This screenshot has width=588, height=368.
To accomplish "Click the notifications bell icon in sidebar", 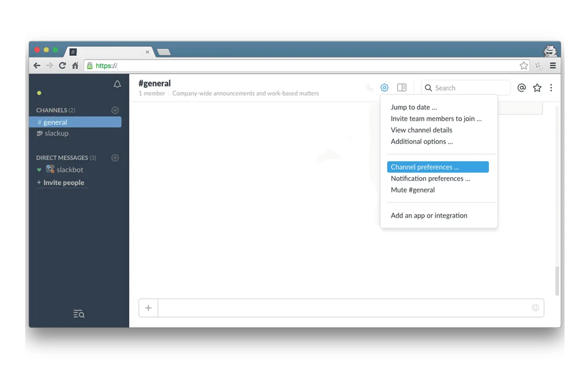I will (x=117, y=84).
